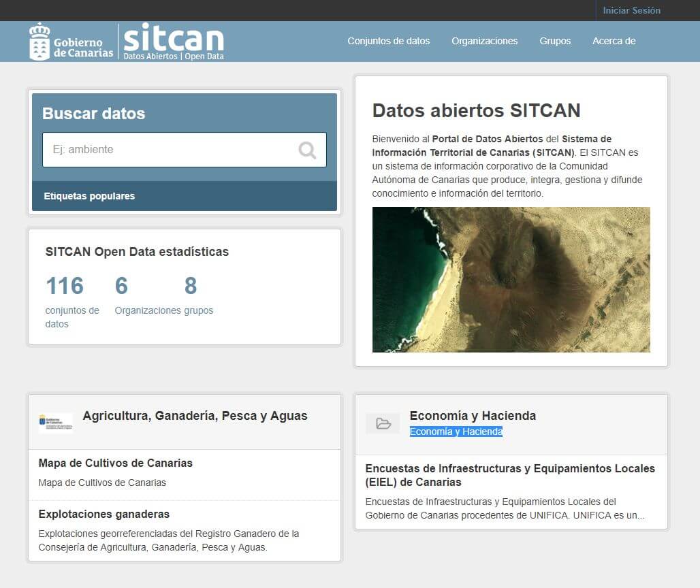
Task: Click the Economía y Hacienda folder icon
Action: (x=383, y=423)
